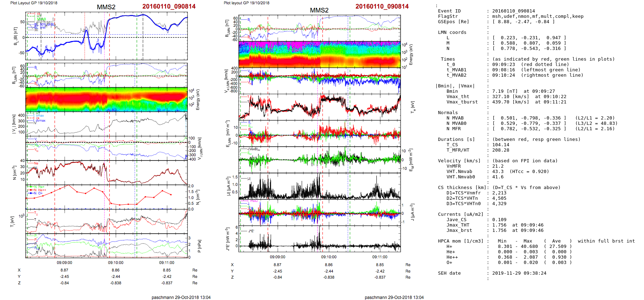644x300 pixels.
Task: Click the 09:09:00 time tick under right plot
Action: pyautogui.click(x=277, y=257)
